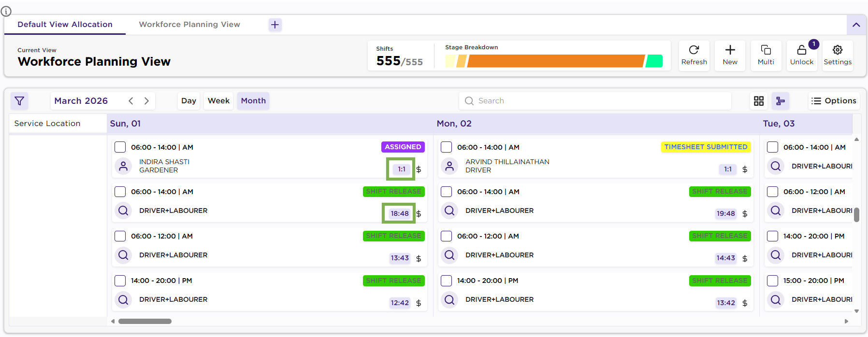Switch to timeline gantt view icon
The width and height of the screenshot is (868, 337).
coord(780,101)
